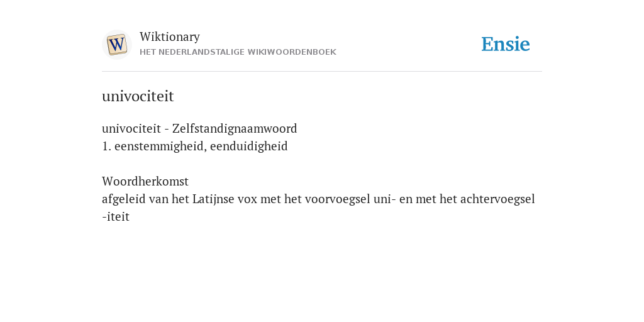Viewport: 644px width, 322px height.
Task: Click the 'Woordherkomst' section heading
Action: 145,182
